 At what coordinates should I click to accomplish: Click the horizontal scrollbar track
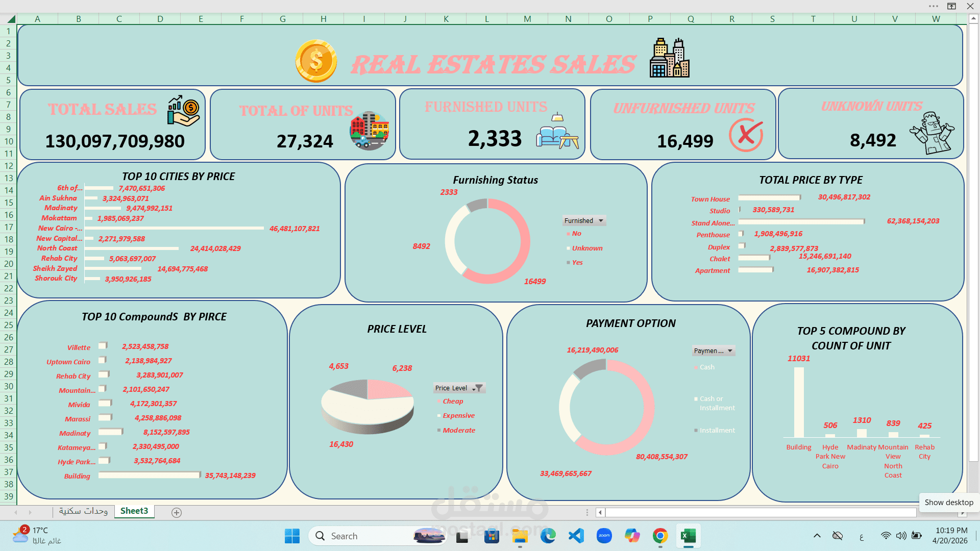[x=761, y=512]
